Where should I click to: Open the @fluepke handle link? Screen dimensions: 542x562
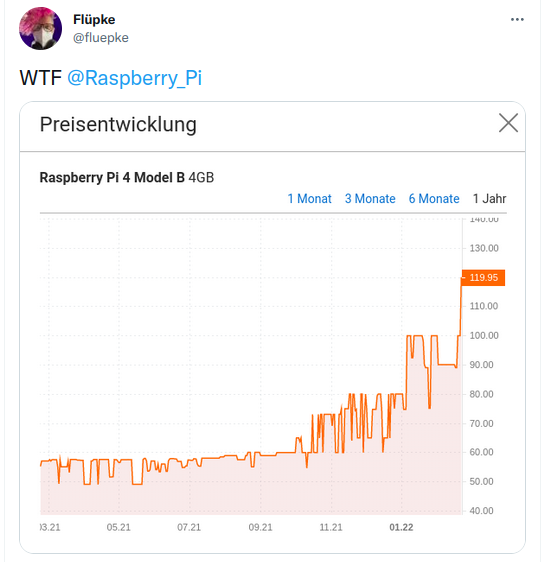click(x=101, y=38)
